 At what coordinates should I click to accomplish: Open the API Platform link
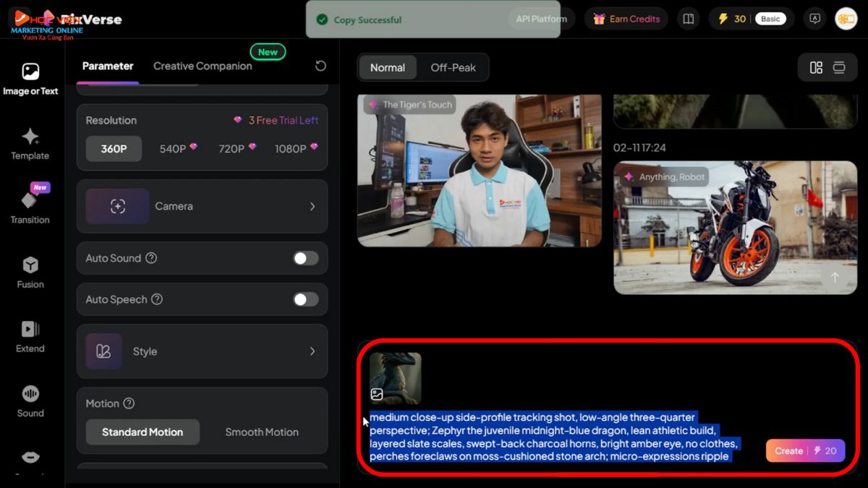(x=542, y=19)
